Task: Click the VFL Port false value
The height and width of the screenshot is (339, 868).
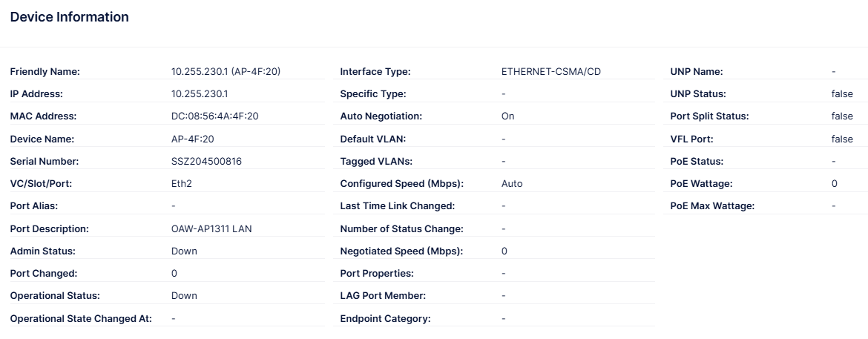Action: tap(842, 139)
